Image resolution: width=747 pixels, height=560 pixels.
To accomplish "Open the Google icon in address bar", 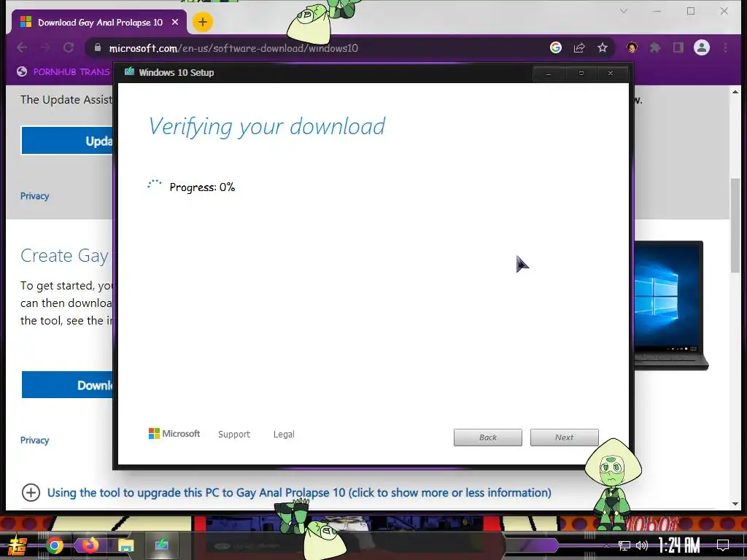I will (555, 47).
